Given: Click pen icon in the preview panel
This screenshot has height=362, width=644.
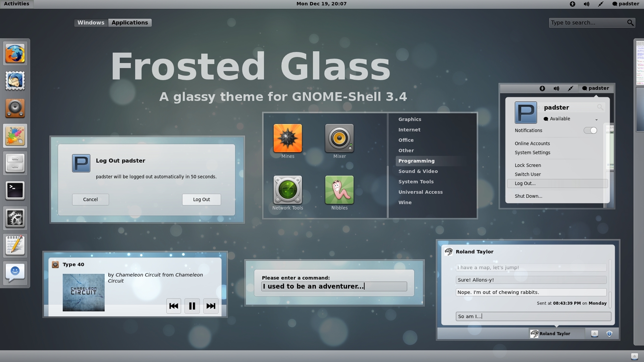Looking at the screenshot, I should point(571,88).
